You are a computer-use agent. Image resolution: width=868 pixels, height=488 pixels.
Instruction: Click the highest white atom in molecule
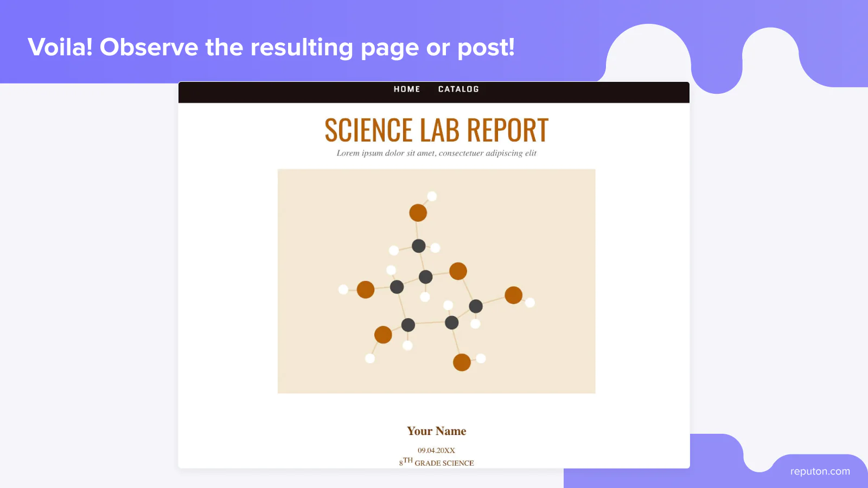click(432, 196)
